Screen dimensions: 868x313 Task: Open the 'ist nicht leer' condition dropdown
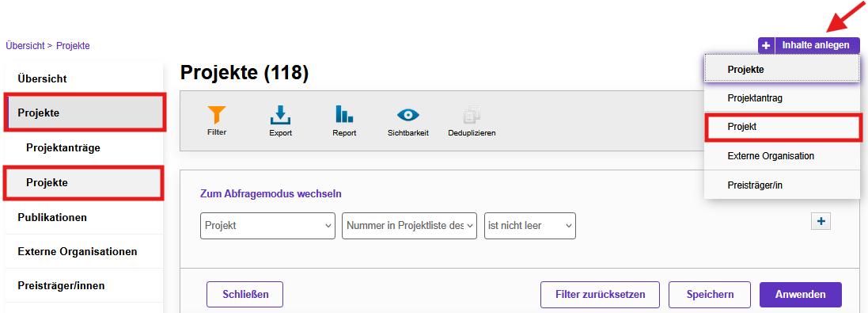point(530,226)
